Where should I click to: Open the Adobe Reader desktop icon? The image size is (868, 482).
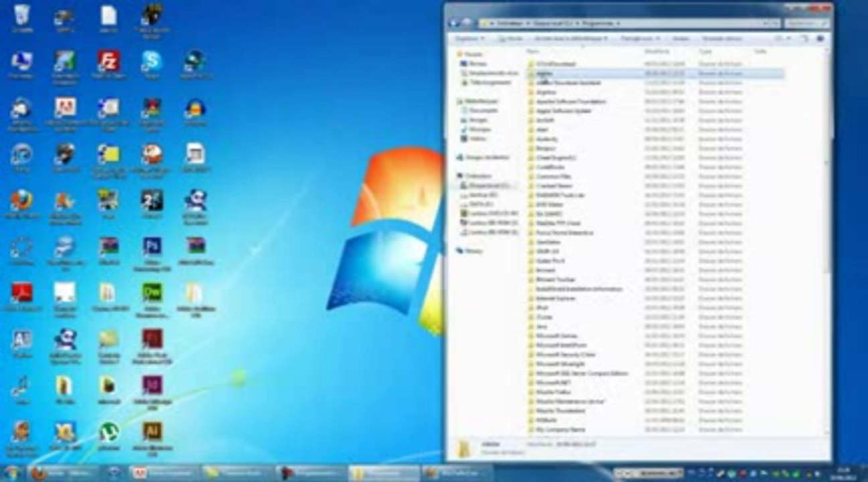click(x=21, y=297)
